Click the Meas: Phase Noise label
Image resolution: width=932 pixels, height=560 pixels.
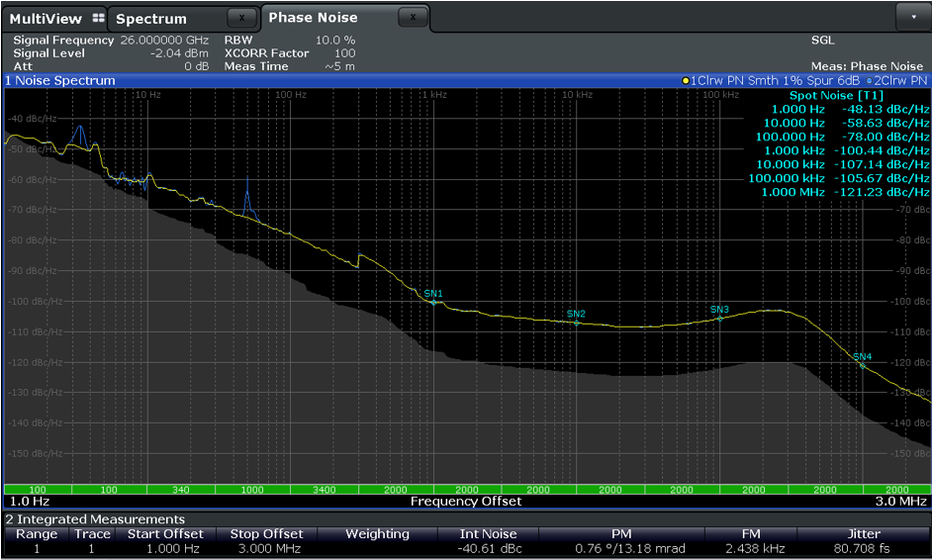pos(868,66)
